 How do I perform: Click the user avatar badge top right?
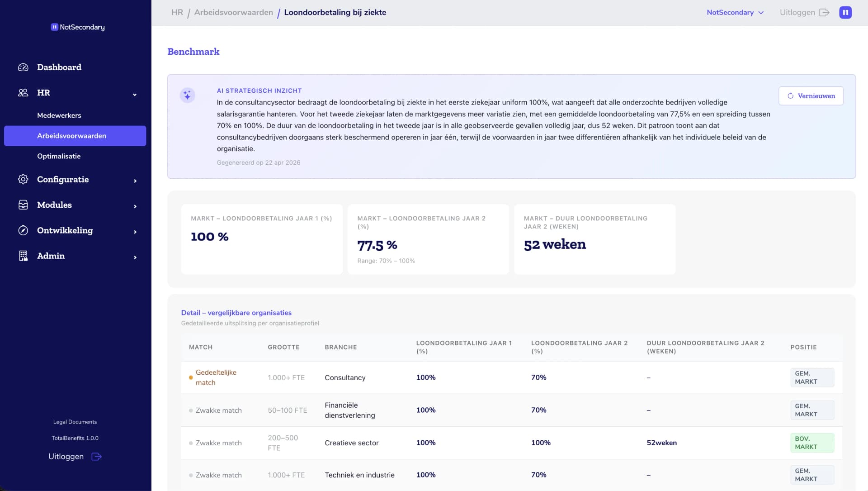(845, 12)
